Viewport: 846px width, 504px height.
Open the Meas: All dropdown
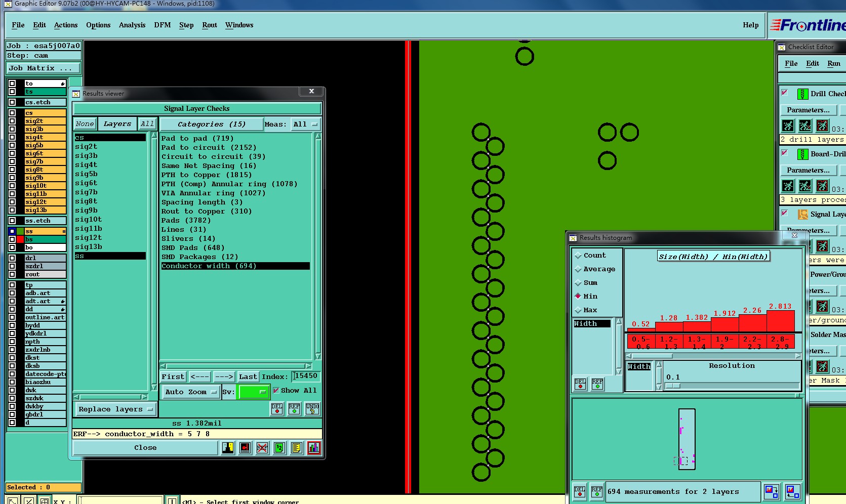click(306, 124)
